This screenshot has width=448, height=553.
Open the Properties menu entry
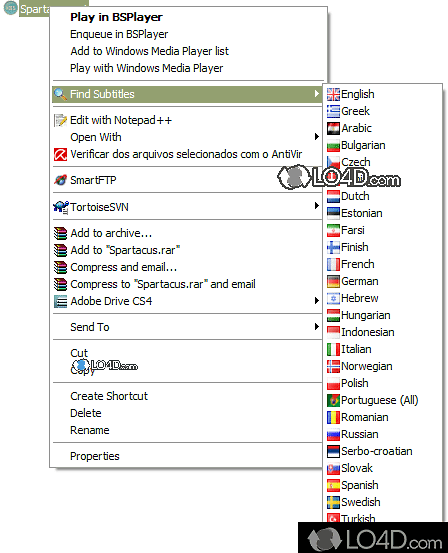[95, 456]
